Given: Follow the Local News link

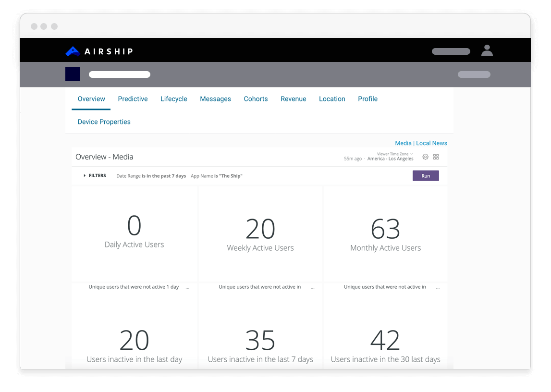Looking at the screenshot, I should [431, 143].
